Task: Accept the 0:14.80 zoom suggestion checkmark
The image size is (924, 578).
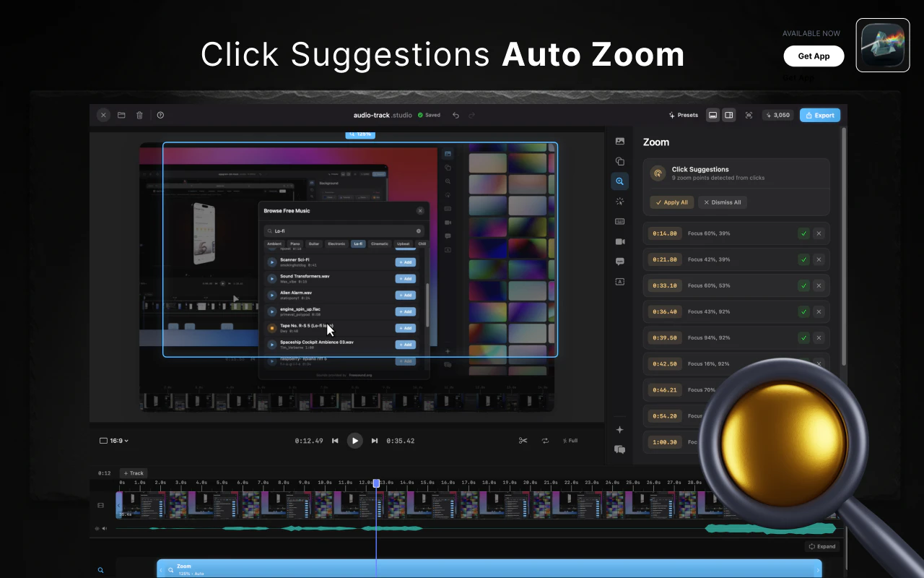Action: pyautogui.click(x=803, y=233)
